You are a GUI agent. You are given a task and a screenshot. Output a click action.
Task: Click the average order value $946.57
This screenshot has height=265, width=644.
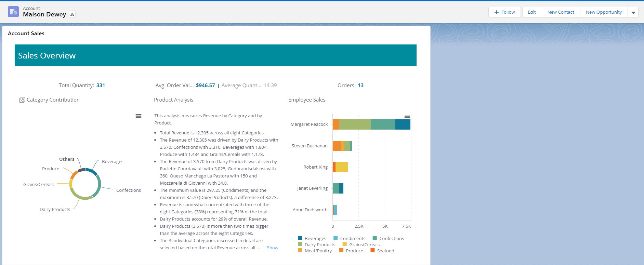tap(206, 85)
